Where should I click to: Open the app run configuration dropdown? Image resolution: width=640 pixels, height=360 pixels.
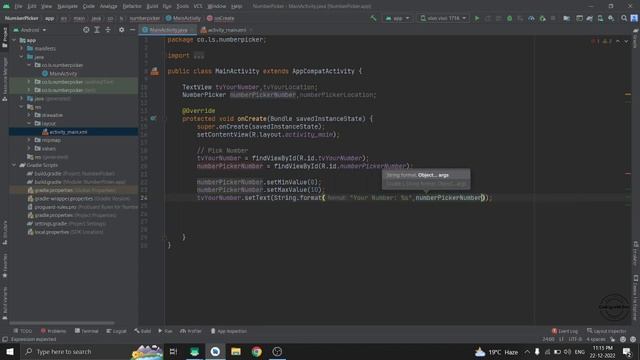coord(397,18)
